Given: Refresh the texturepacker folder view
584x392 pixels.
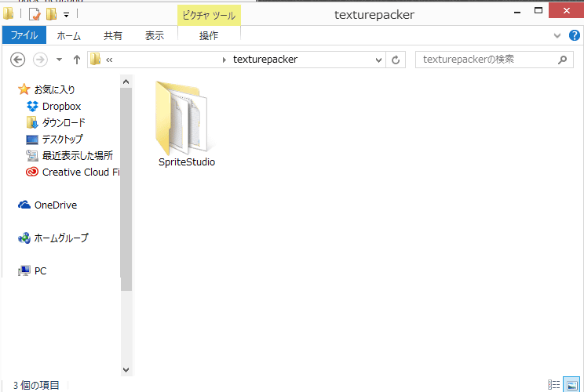Looking at the screenshot, I should 396,60.
